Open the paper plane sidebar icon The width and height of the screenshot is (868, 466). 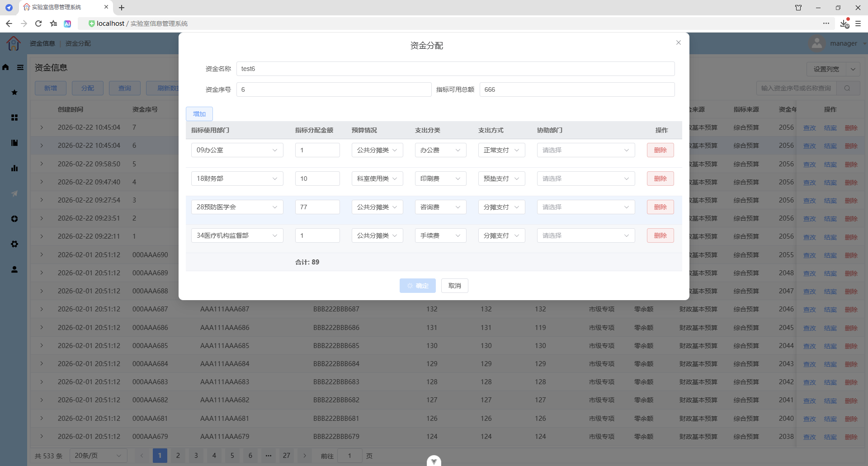14,193
